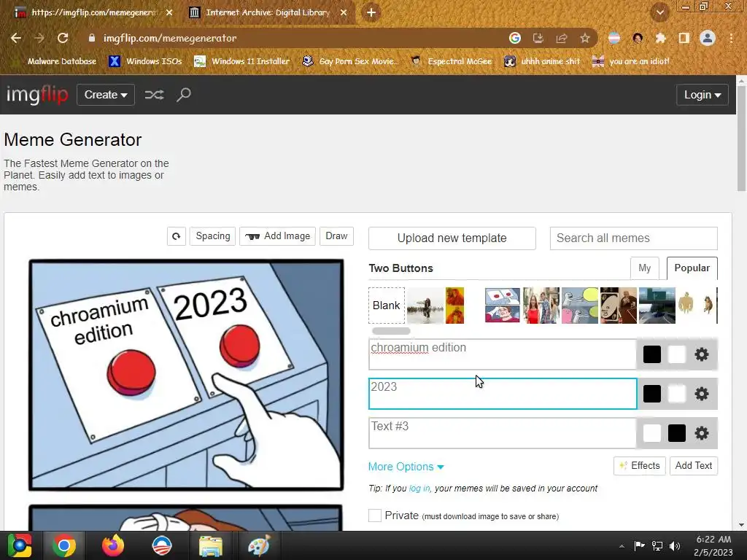
Task: Switch to the My templates tab
Action: tap(645, 268)
